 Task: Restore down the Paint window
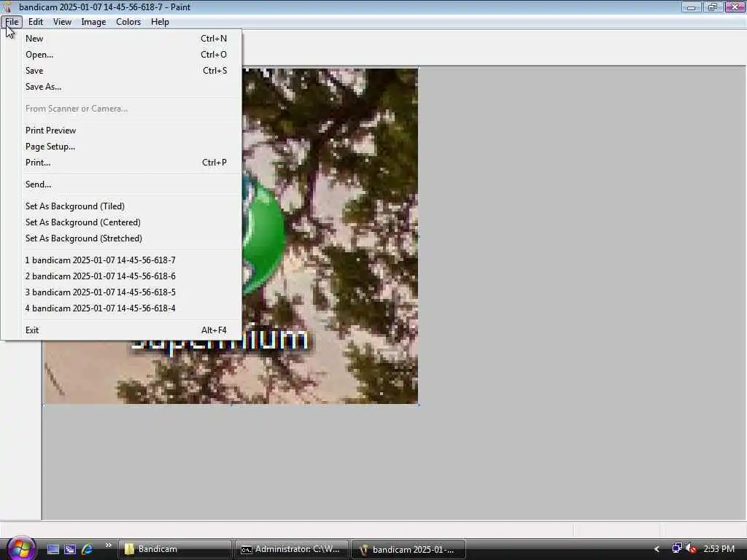point(713,7)
